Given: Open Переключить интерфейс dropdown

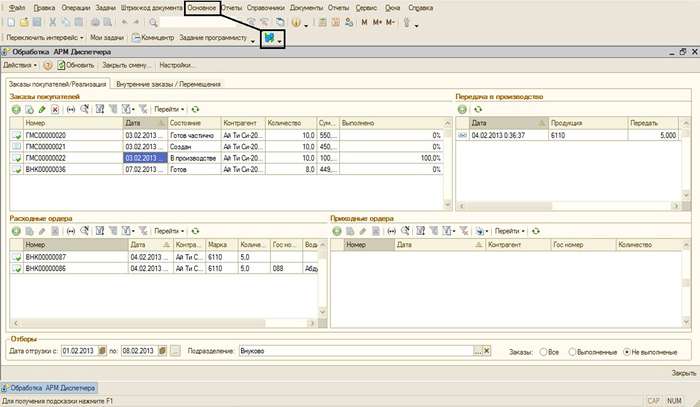Looking at the screenshot, I should 45,38.
